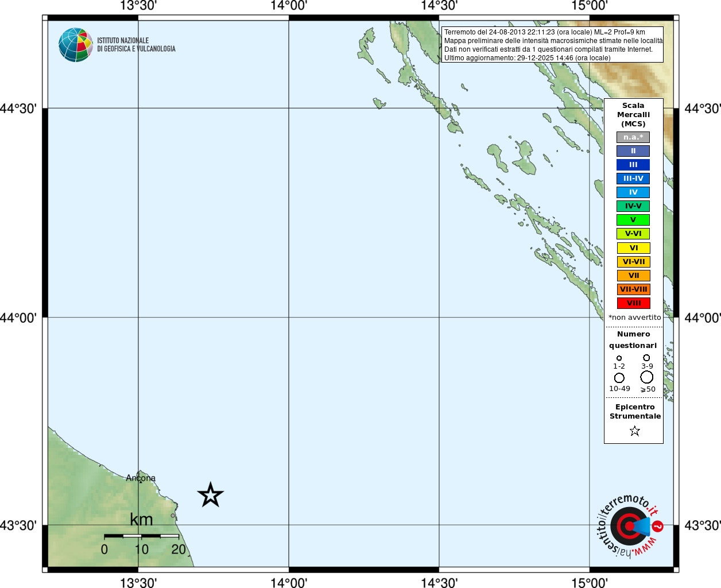Image resolution: width=721 pixels, height=588 pixels.
Task: Click the 10-49 questionnaires circle symbol
Action: (x=619, y=378)
